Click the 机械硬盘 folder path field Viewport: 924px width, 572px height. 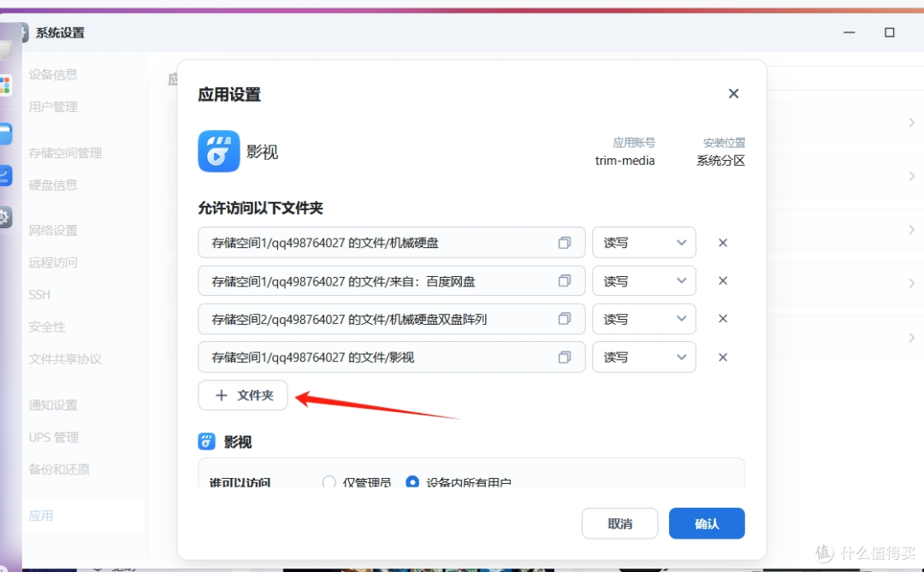[x=391, y=243]
